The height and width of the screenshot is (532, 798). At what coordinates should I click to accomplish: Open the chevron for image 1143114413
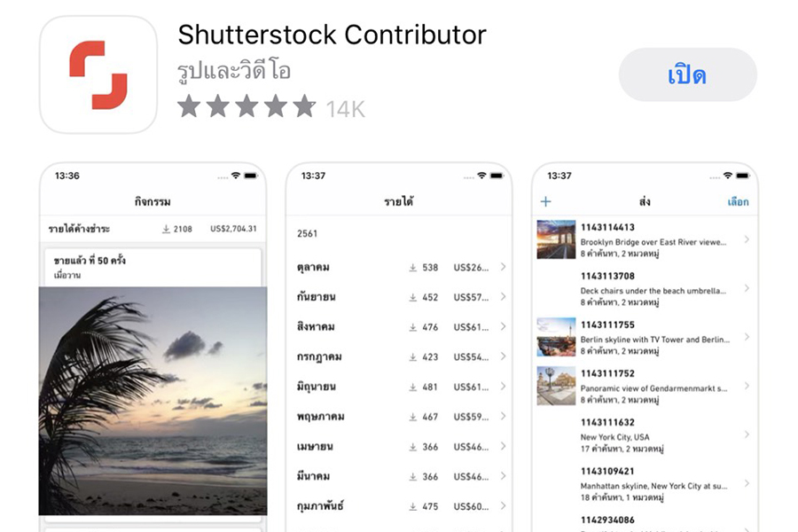coord(747,239)
